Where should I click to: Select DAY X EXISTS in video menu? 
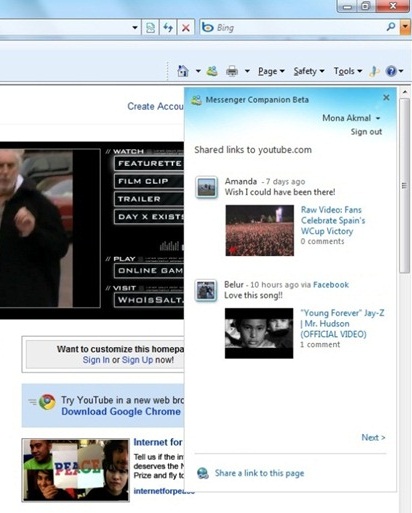[149, 217]
